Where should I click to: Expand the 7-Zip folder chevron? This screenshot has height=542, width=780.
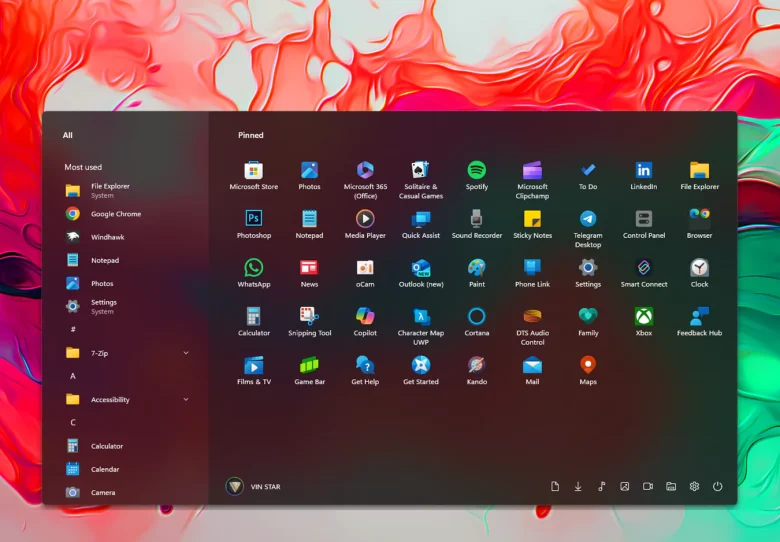point(186,353)
